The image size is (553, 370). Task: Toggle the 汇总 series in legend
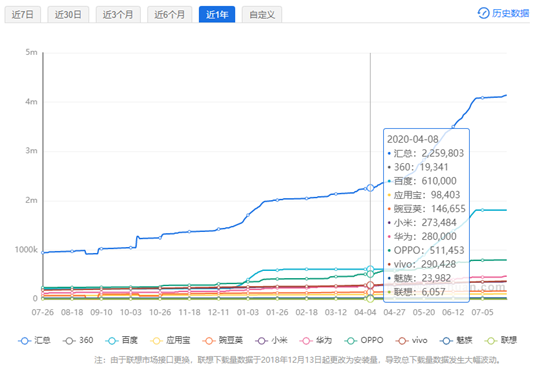34,340
